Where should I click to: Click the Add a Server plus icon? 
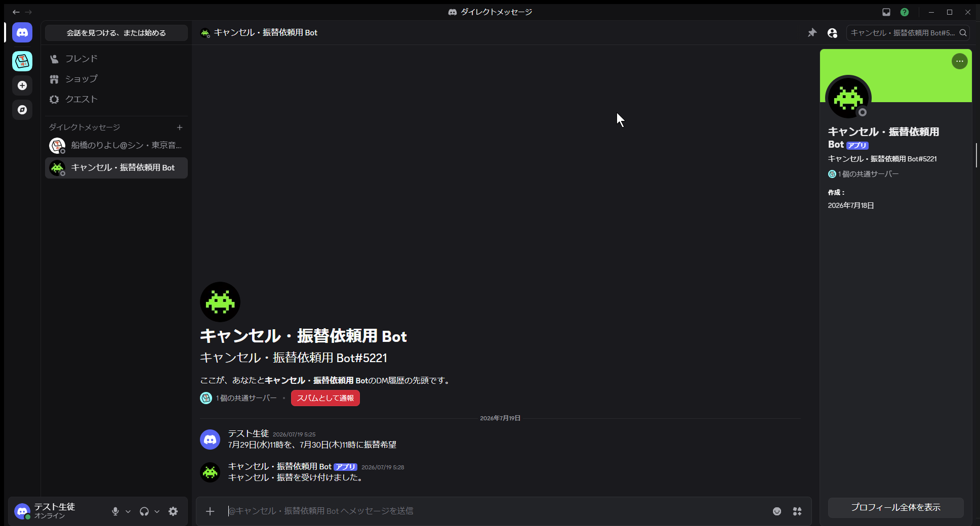(x=22, y=85)
